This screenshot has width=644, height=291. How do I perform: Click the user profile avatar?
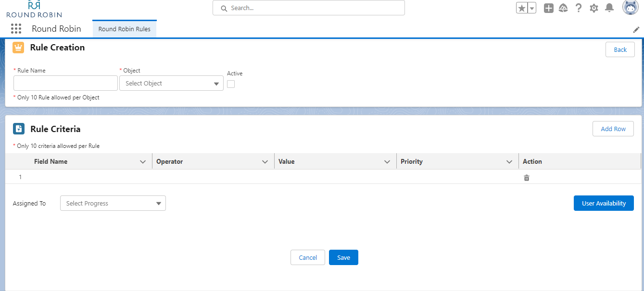pos(630,8)
